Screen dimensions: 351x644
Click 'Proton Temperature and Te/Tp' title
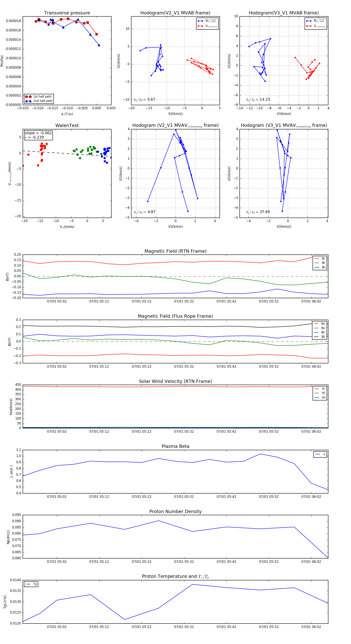pyautogui.click(x=175, y=576)
